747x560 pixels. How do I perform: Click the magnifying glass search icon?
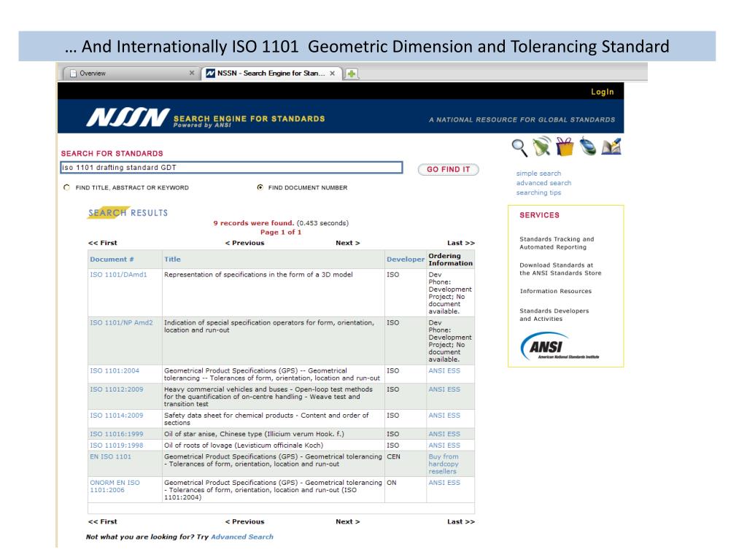point(519,147)
